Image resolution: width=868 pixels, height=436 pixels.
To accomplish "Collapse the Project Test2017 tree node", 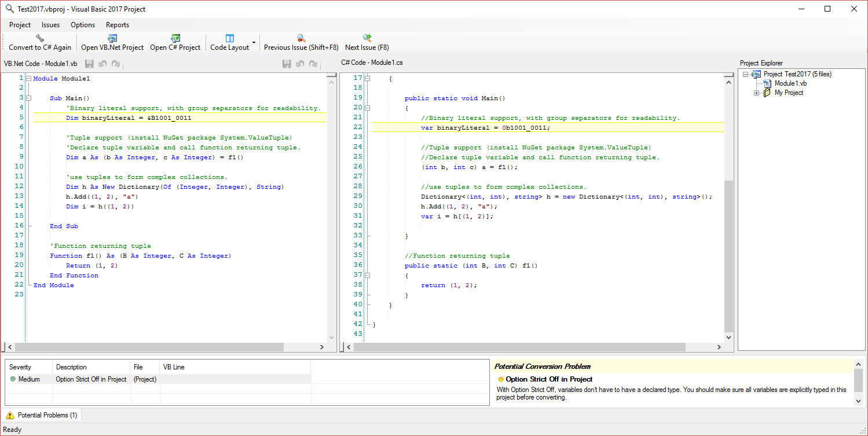I will coord(746,74).
